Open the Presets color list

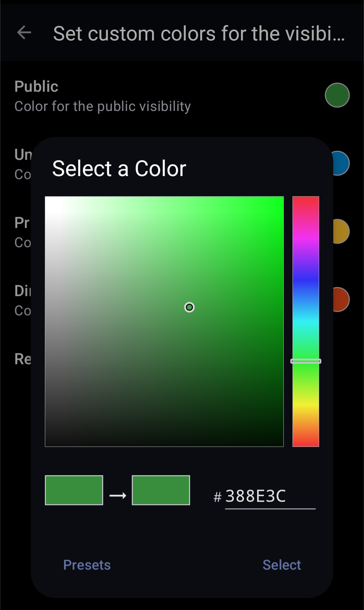pyautogui.click(x=87, y=565)
